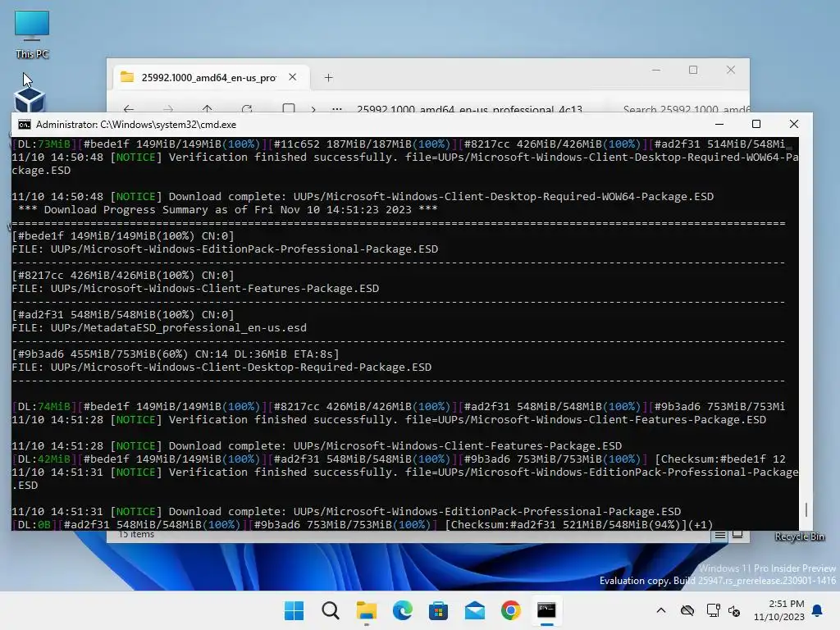Open clock and date 2:51 PM panel

coord(779,610)
